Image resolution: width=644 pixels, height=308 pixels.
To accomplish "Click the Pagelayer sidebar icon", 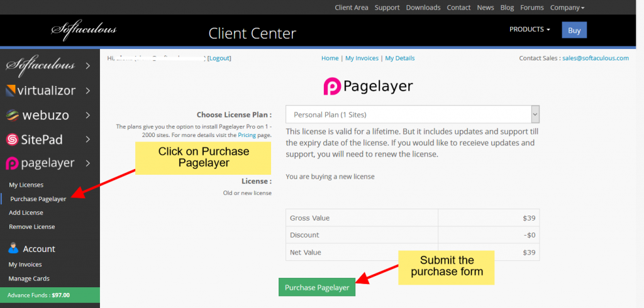I will [x=13, y=163].
